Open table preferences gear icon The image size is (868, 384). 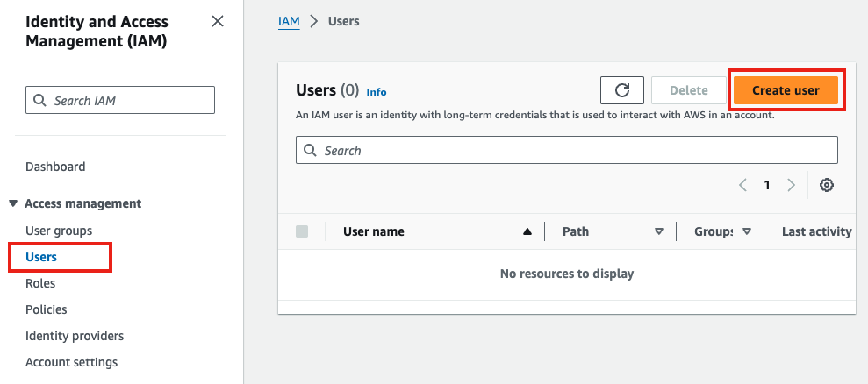pyautogui.click(x=827, y=185)
